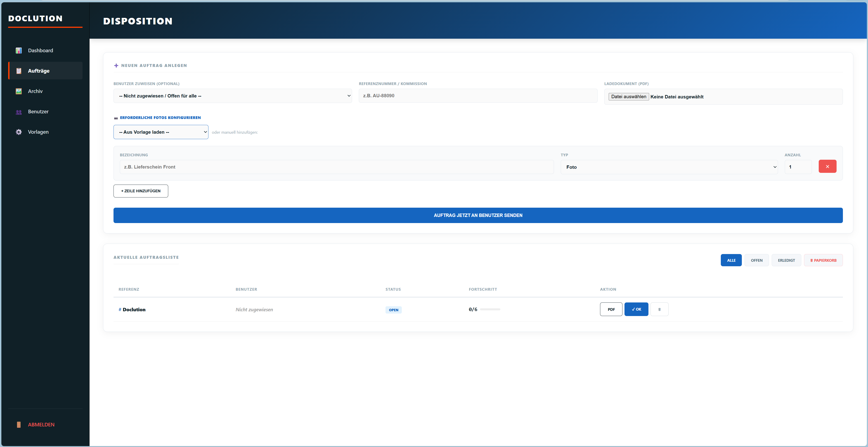Click the Aufträge clipboard icon
The height and width of the screenshot is (447, 868).
click(19, 71)
